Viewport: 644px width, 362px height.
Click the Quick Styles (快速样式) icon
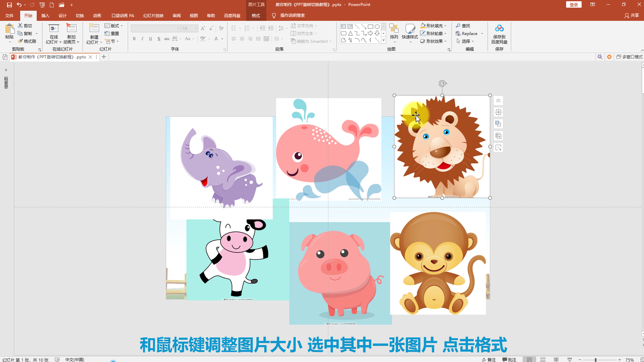click(410, 33)
